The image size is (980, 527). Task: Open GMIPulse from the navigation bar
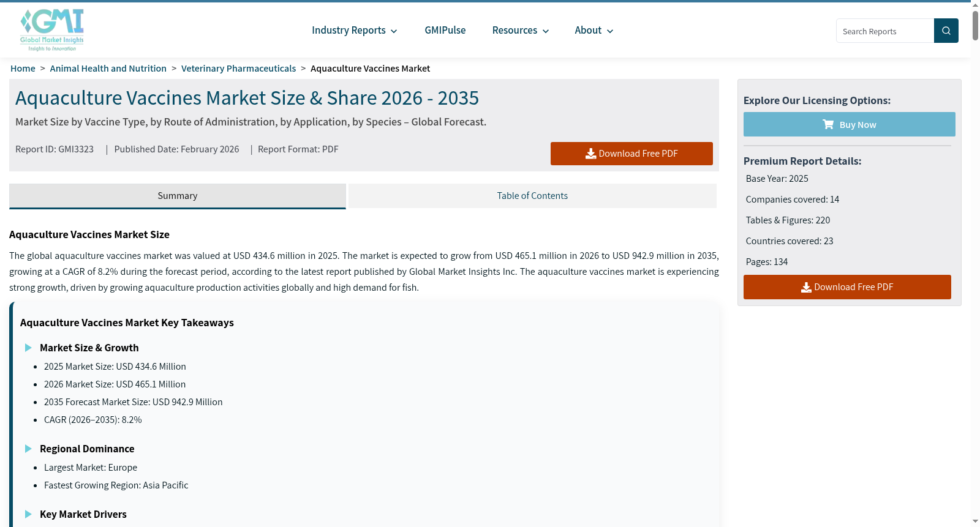[445, 31]
